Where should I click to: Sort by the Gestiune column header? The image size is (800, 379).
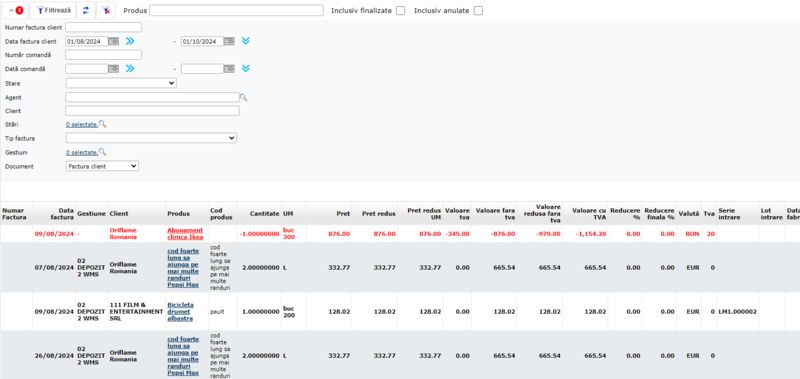91,214
